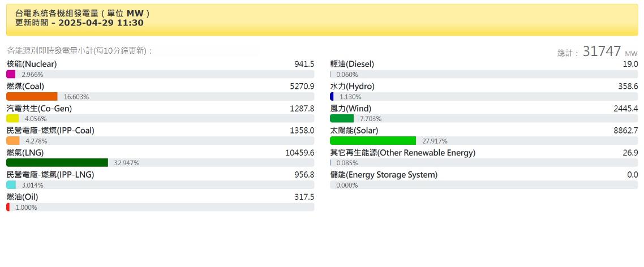Viewport: 644px width, 267px height.
Task: Click the 其它再生能源(Other Renewable Energy) label
Action: coord(402,153)
